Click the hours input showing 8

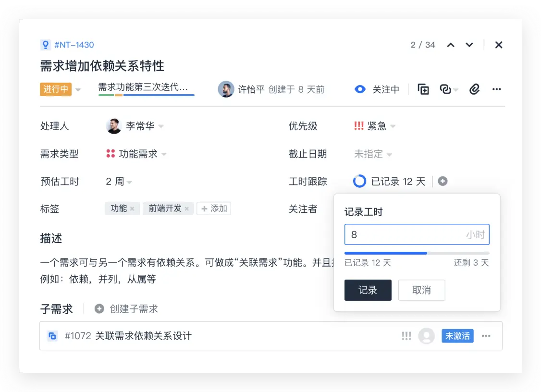[417, 234]
